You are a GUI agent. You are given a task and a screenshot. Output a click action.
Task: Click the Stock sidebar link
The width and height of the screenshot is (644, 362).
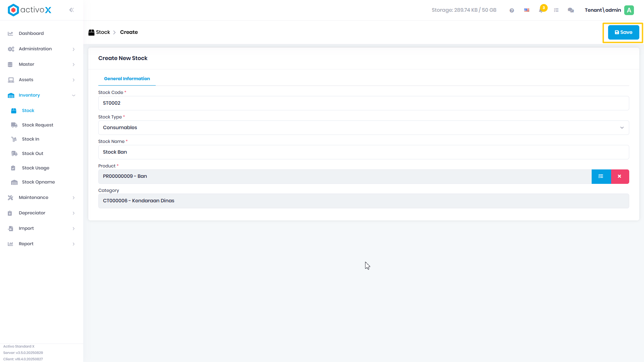click(x=28, y=111)
